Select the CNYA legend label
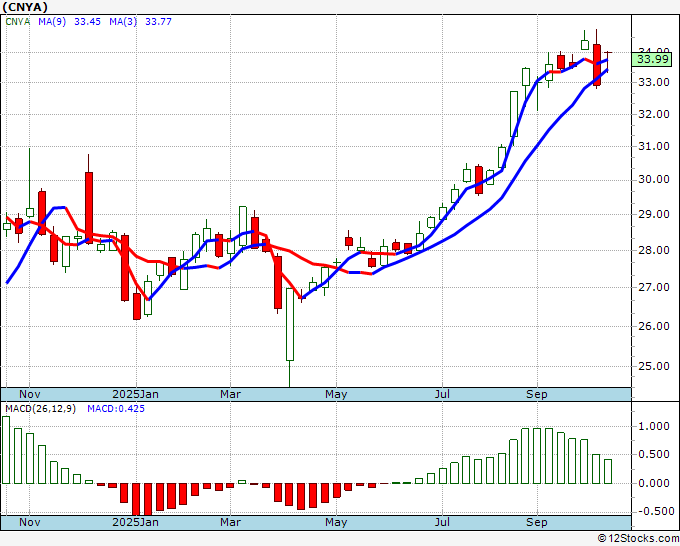 [x=19, y=22]
